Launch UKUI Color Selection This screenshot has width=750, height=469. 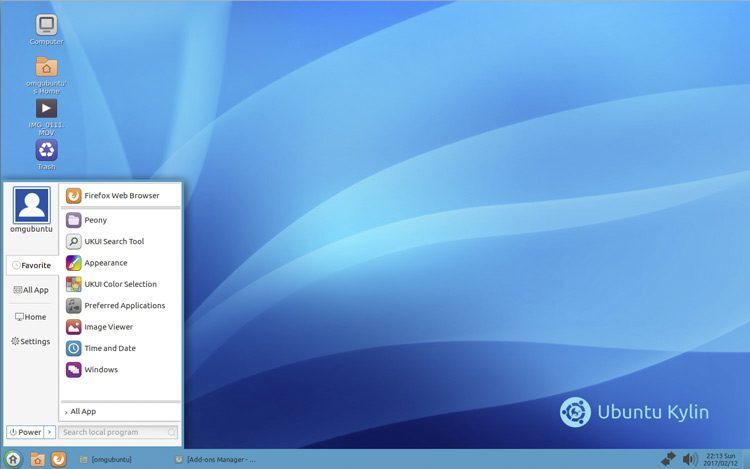120,284
